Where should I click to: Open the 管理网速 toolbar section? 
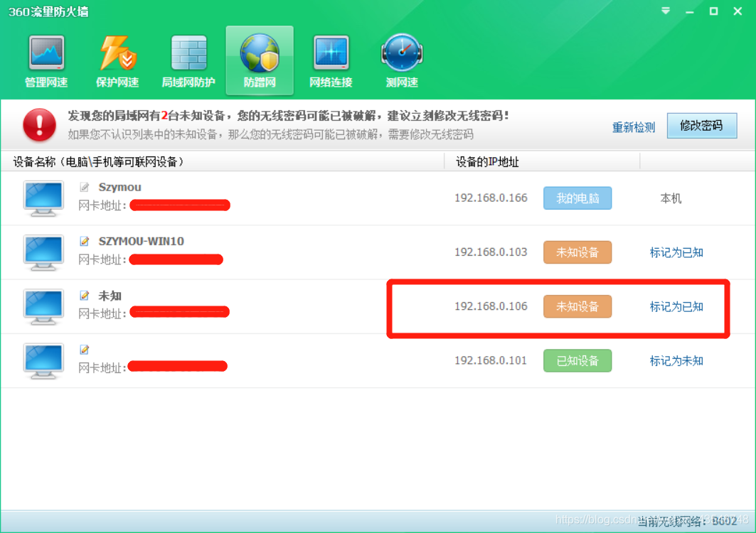pyautogui.click(x=46, y=60)
